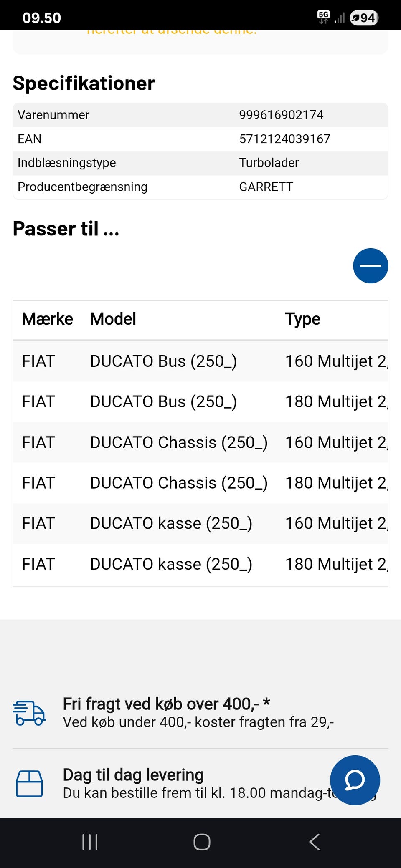Collapse the 'Passer til' vehicle list
401x868 pixels.
(x=371, y=266)
